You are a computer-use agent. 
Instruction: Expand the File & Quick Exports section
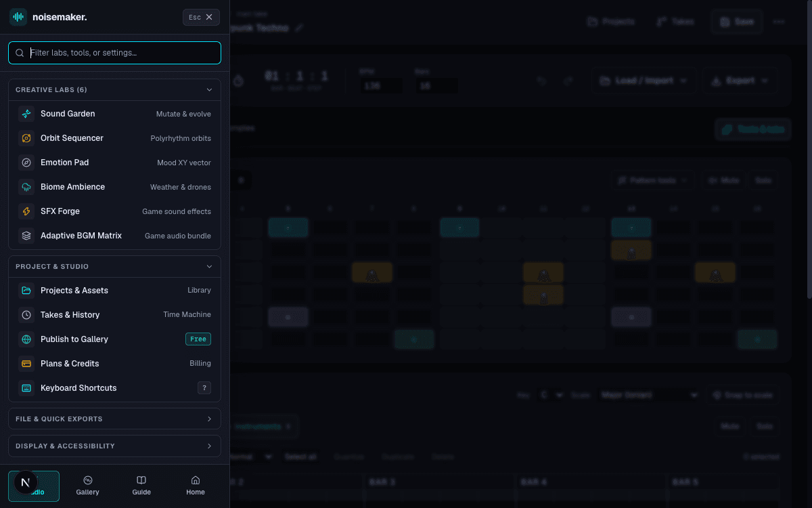pos(114,419)
